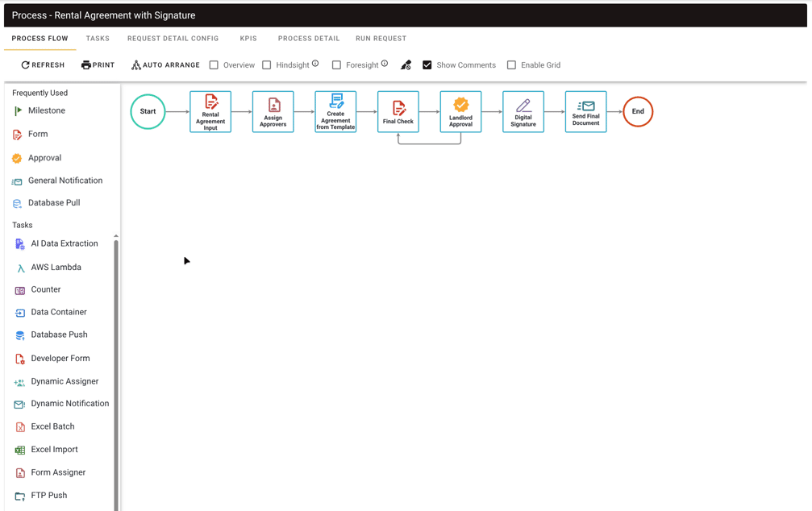
Task: Click the Digital Signature node
Action: click(x=523, y=112)
